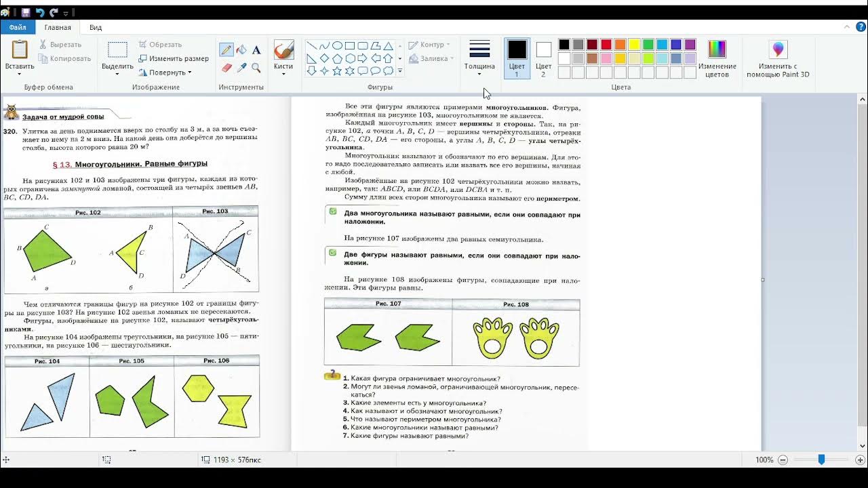The width and height of the screenshot is (868, 488).
Task: Pick the purple color swatch
Action: [690, 45]
